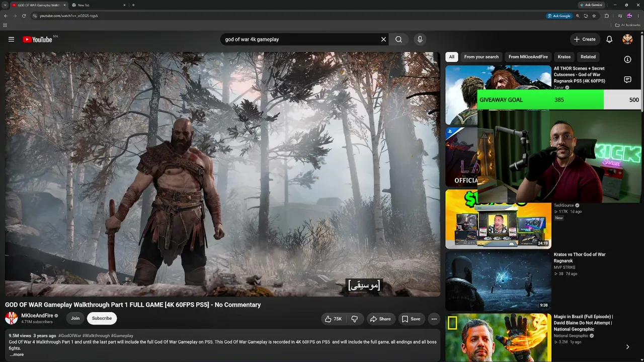This screenshot has height=362, width=644.
Task: Dislike this God of War video
Action: click(x=355, y=319)
